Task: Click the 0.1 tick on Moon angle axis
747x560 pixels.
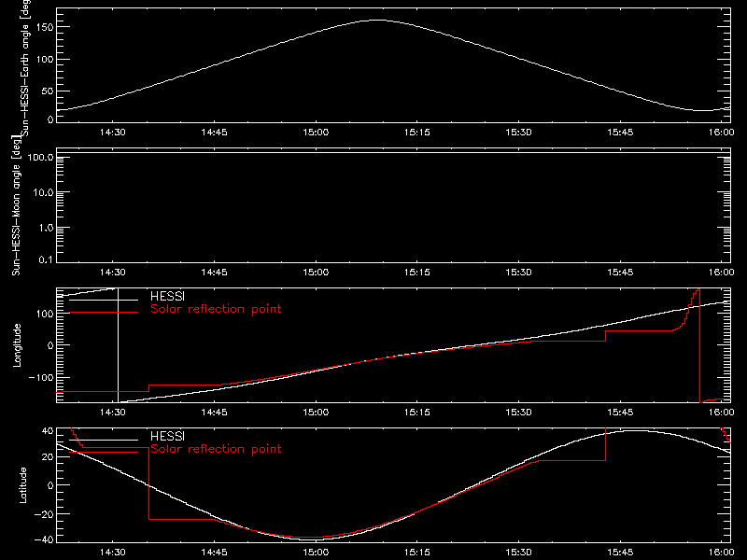Action: (46, 259)
